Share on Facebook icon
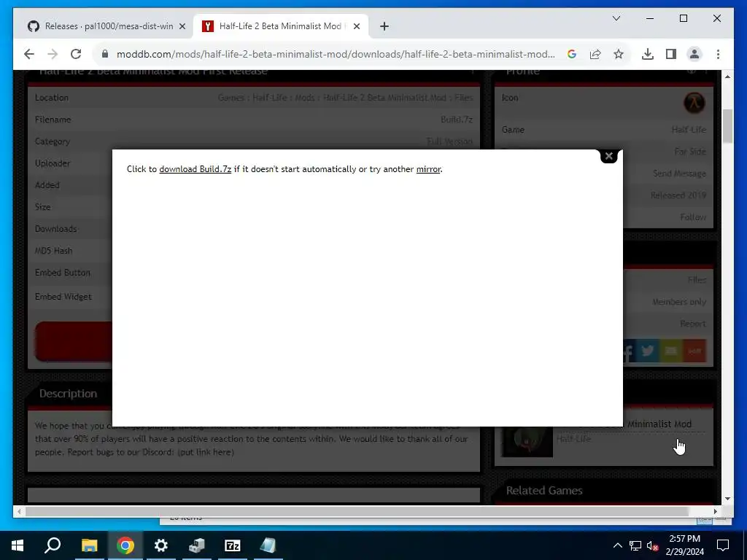The width and height of the screenshot is (747, 560). pyautogui.click(x=628, y=351)
